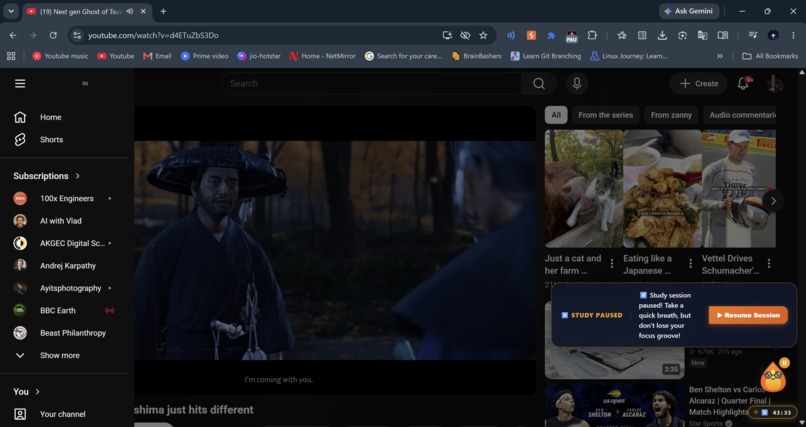Reload the YouTube page

click(53, 35)
